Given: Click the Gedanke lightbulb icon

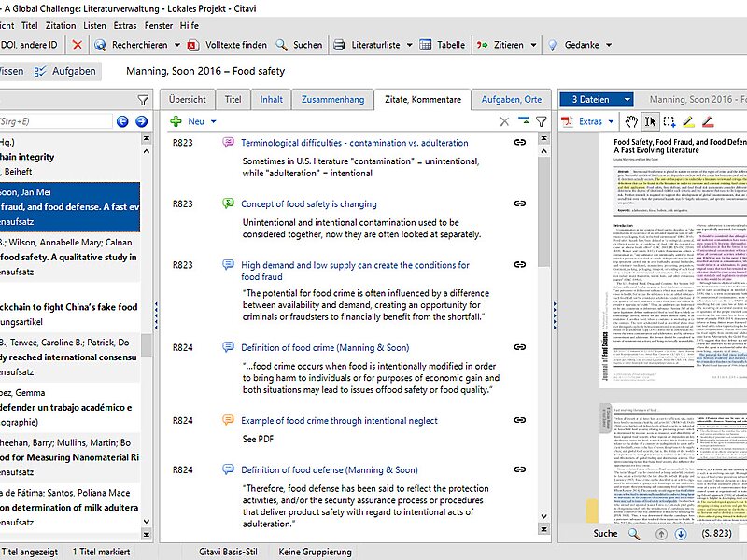Looking at the screenshot, I should click(x=552, y=45).
